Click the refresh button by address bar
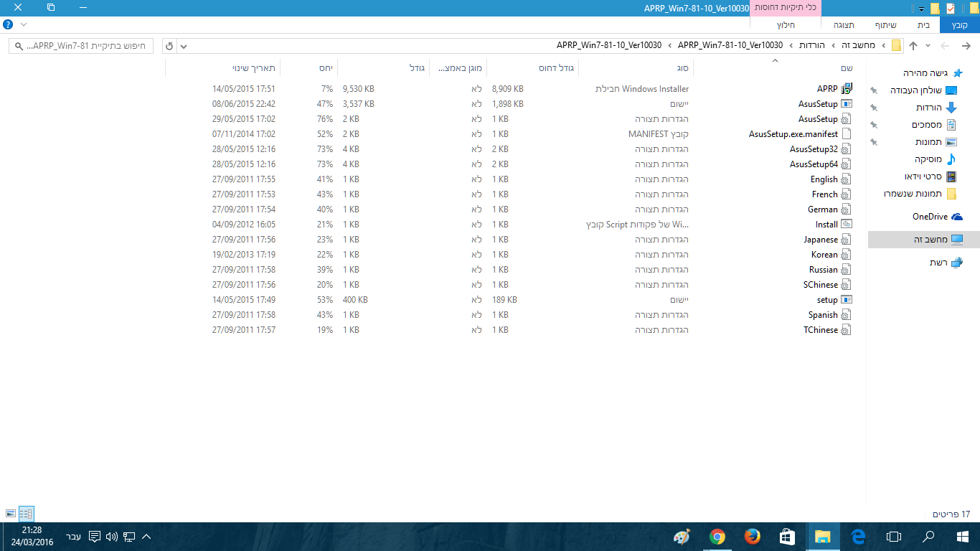 click(x=169, y=46)
